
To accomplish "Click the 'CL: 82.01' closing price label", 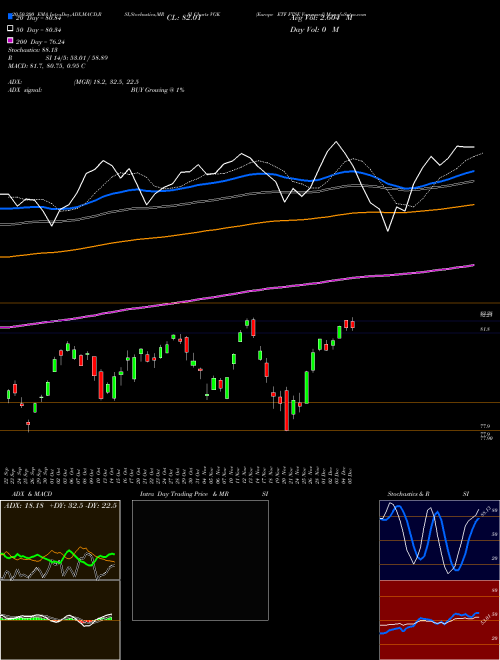I will [x=184, y=18].
